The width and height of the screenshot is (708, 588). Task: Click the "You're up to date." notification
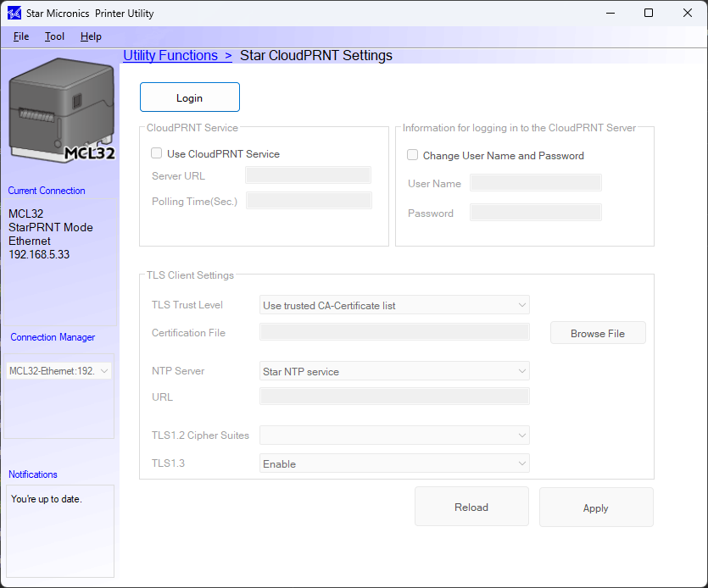(x=47, y=499)
